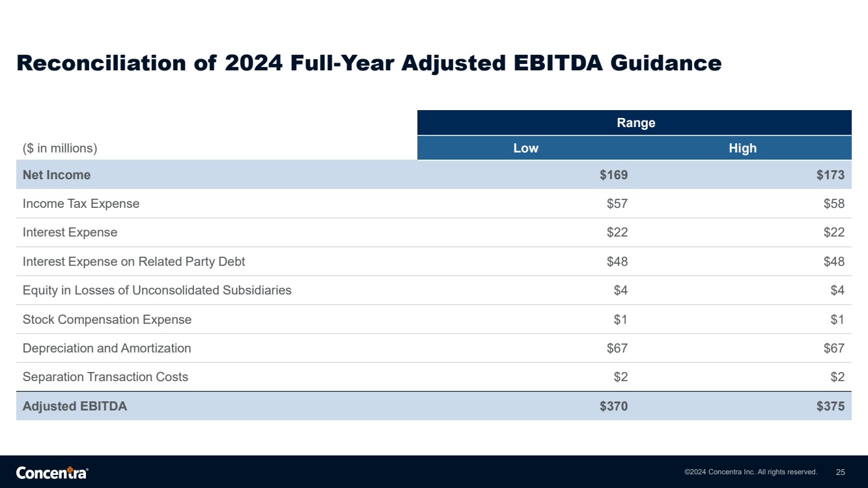Select the slide title 'Reconciliation of 2024 Full-Year Adjusted EBITDA Guidance'
868x488 pixels.
(369, 63)
